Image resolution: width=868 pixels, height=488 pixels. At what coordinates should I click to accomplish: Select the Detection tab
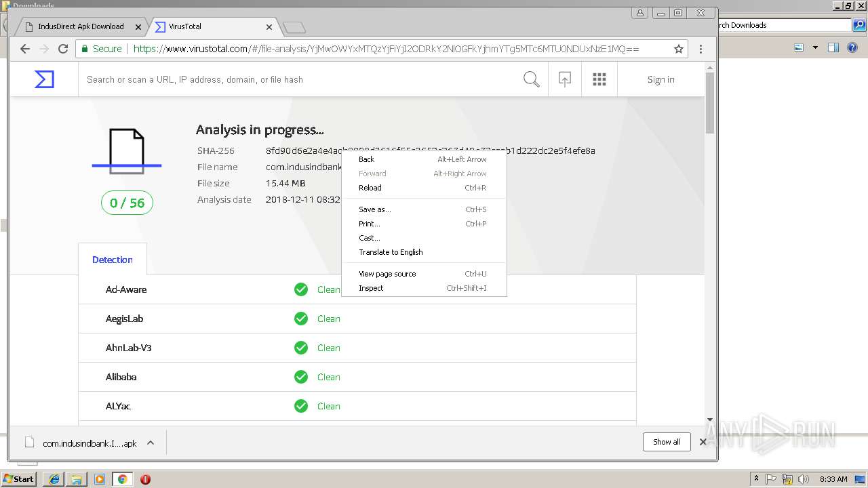(113, 260)
